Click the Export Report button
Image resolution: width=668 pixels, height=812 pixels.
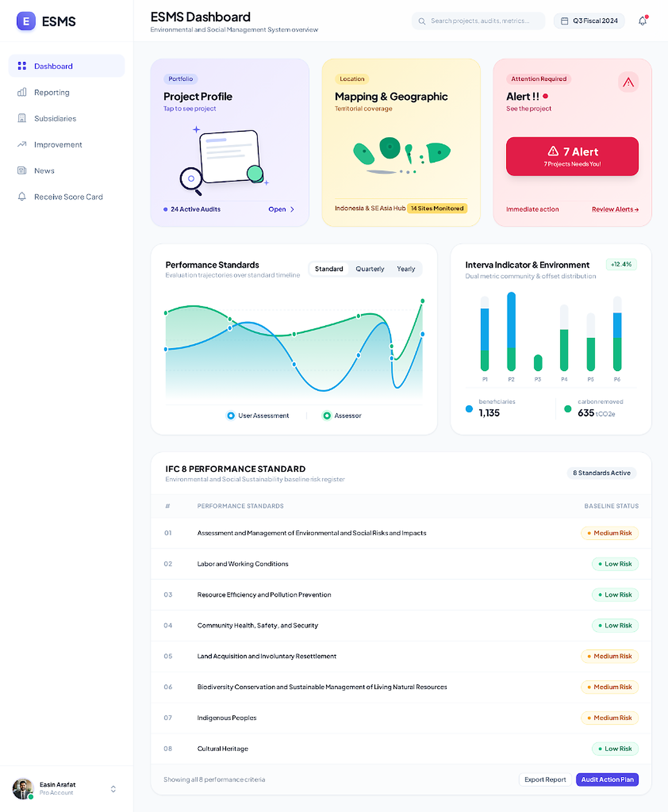545,779
